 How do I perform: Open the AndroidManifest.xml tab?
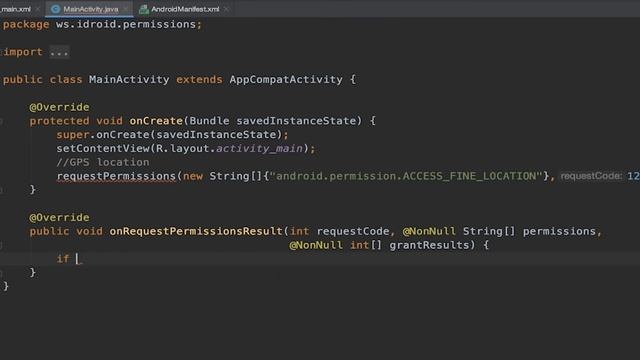pyautogui.click(x=185, y=9)
